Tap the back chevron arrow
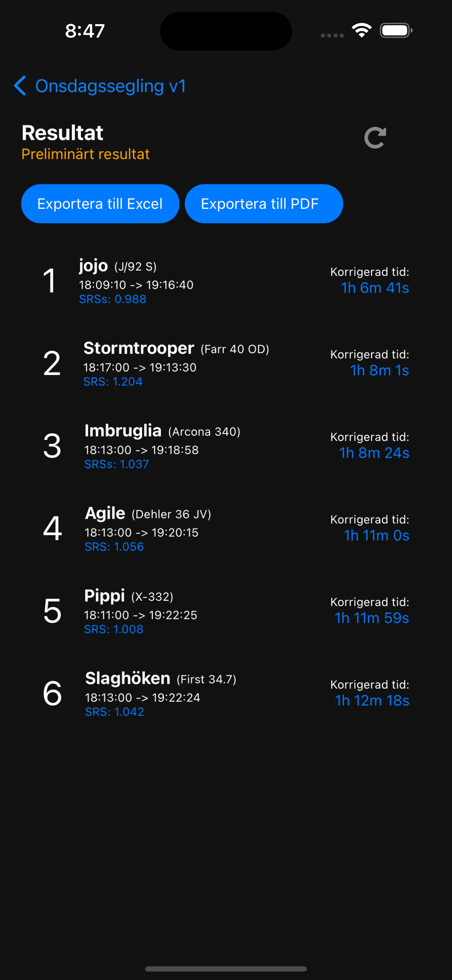Viewport: 452px width, 980px height. pyautogui.click(x=20, y=86)
